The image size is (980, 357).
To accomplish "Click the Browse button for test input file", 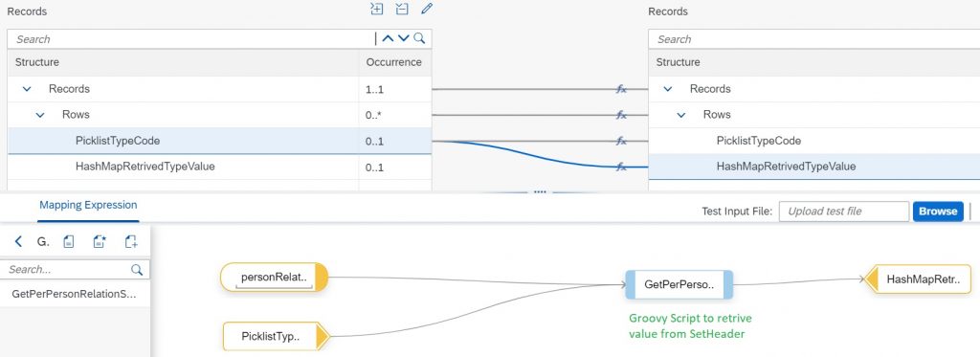I will point(938,212).
